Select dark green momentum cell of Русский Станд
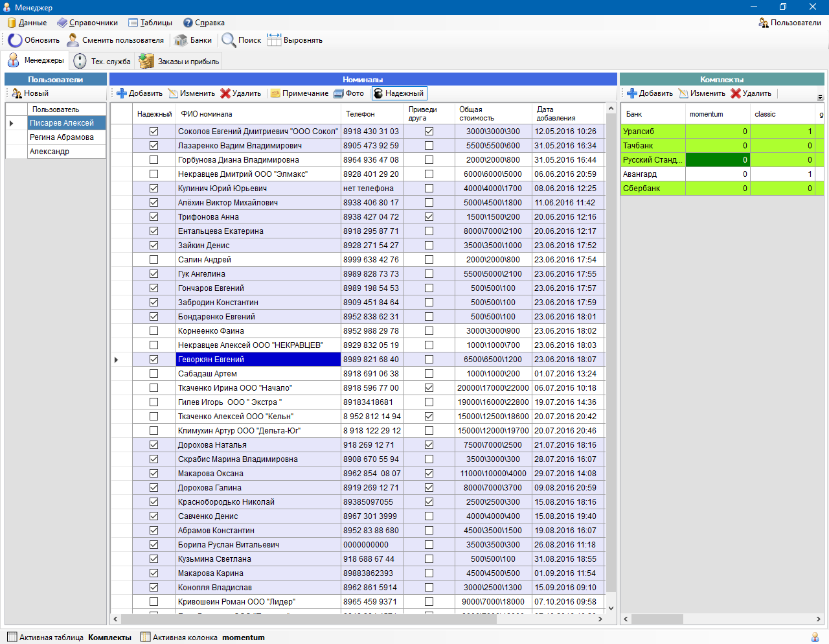 718,159
